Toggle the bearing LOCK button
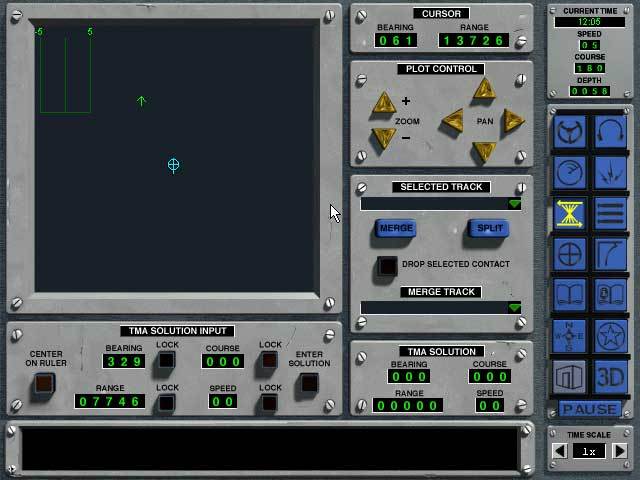Image resolution: width=640 pixels, height=480 pixels. click(x=167, y=361)
